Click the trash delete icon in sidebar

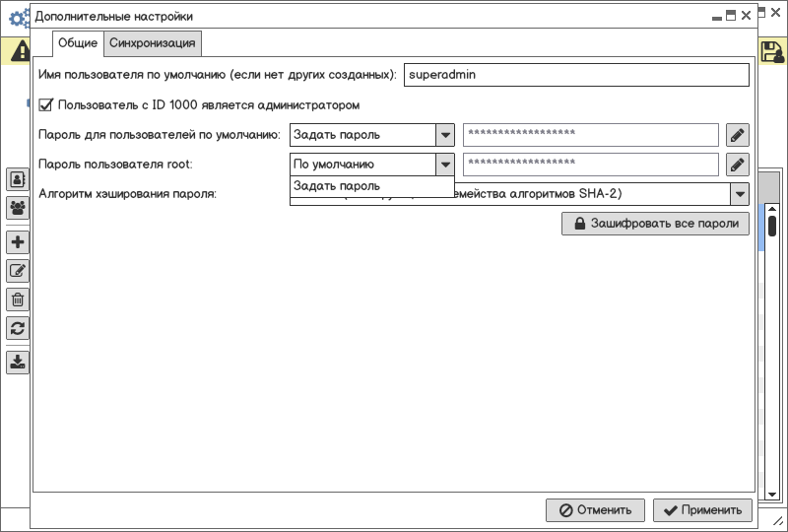[x=18, y=299]
